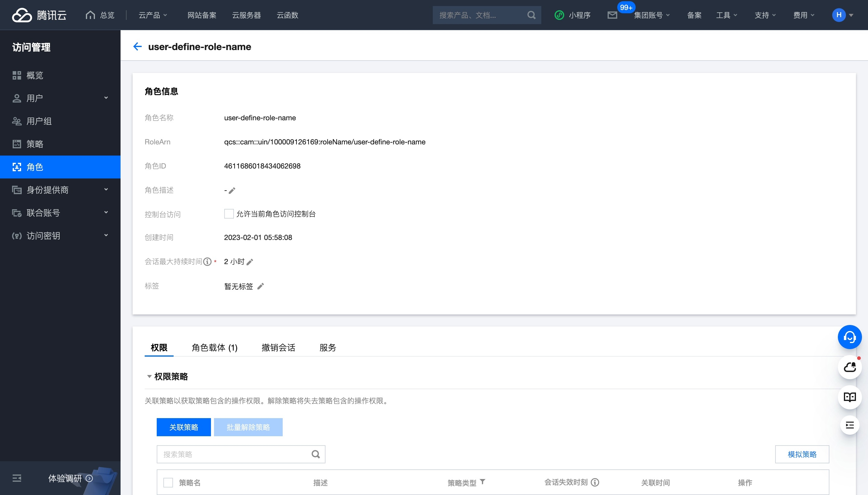868x495 pixels.
Task: Click the H user avatar
Action: [838, 15]
